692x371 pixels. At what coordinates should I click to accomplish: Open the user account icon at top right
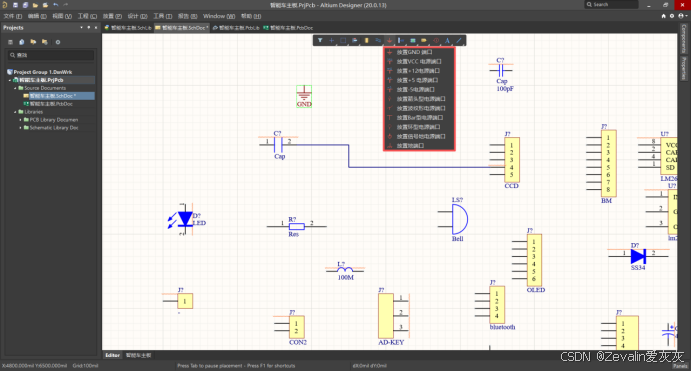click(681, 16)
